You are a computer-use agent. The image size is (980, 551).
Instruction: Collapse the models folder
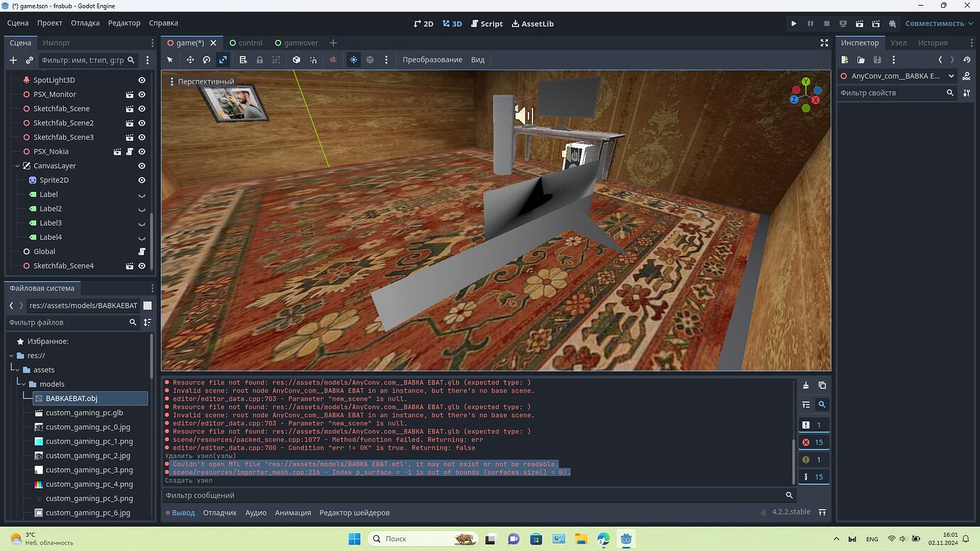tap(24, 384)
